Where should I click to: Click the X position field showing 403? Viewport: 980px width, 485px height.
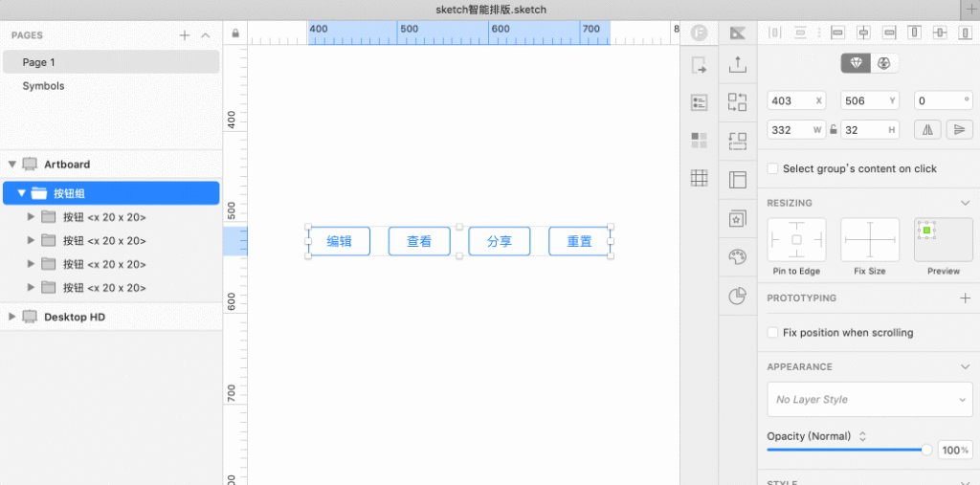click(x=796, y=100)
